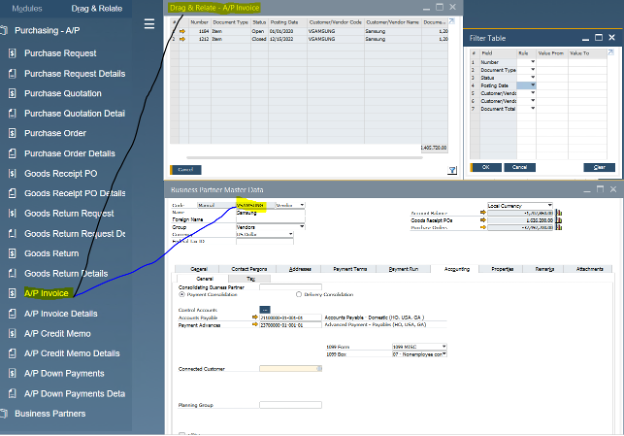The image size is (624, 436).
Task: Follow the Goods Receipt POs link arrow
Action: tap(483, 220)
